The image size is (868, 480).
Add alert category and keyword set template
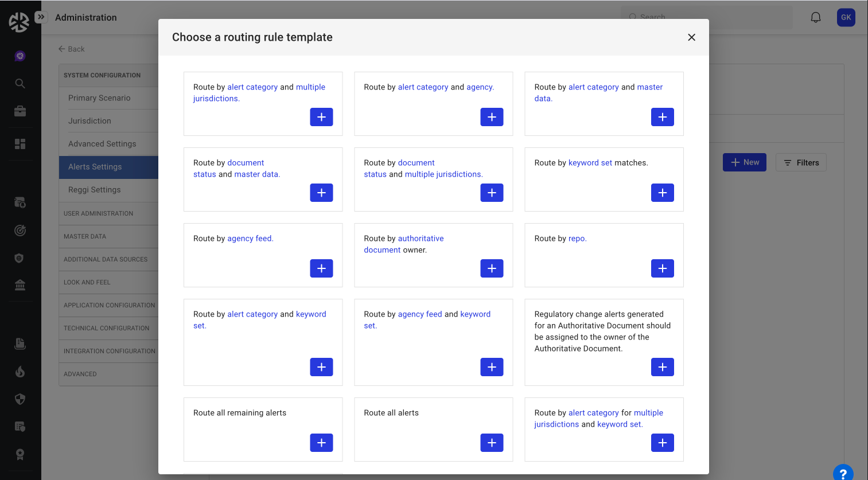coord(321,367)
